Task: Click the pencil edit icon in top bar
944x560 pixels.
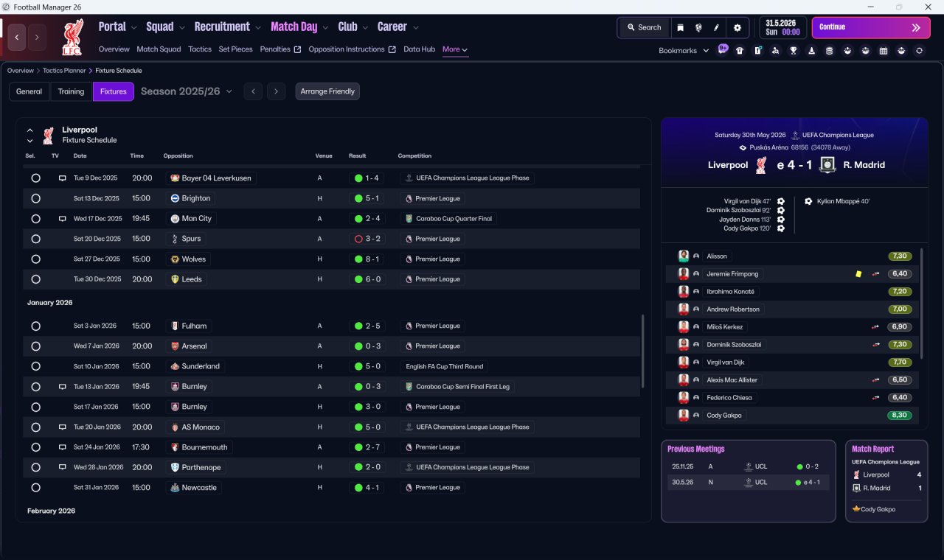Action: click(x=716, y=27)
